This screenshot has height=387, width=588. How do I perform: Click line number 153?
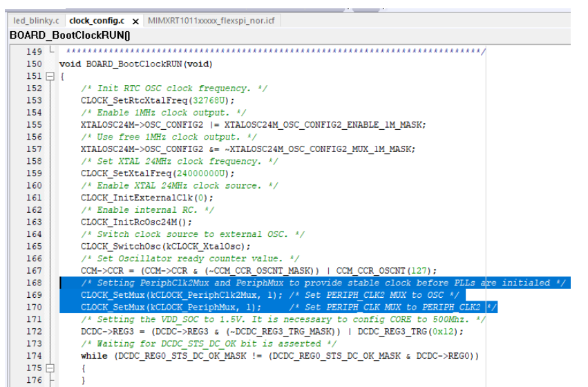click(x=34, y=100)
